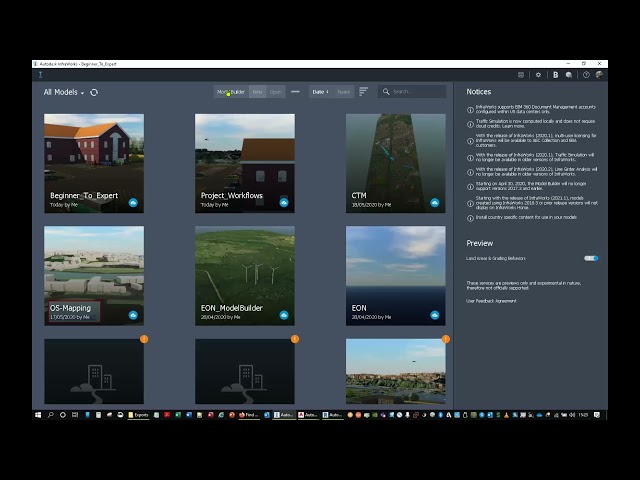
Task: Open the help question mark icon
Action: point(586,75)
